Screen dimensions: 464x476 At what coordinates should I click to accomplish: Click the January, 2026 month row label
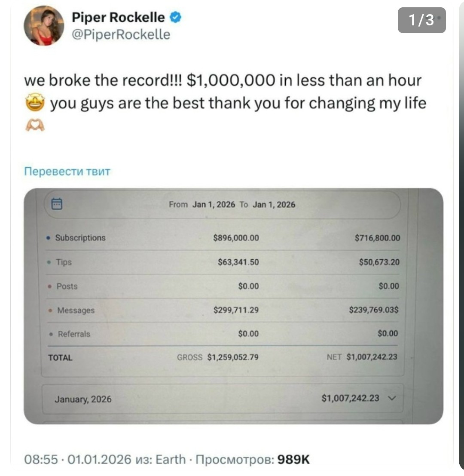(x=83, y=399)
